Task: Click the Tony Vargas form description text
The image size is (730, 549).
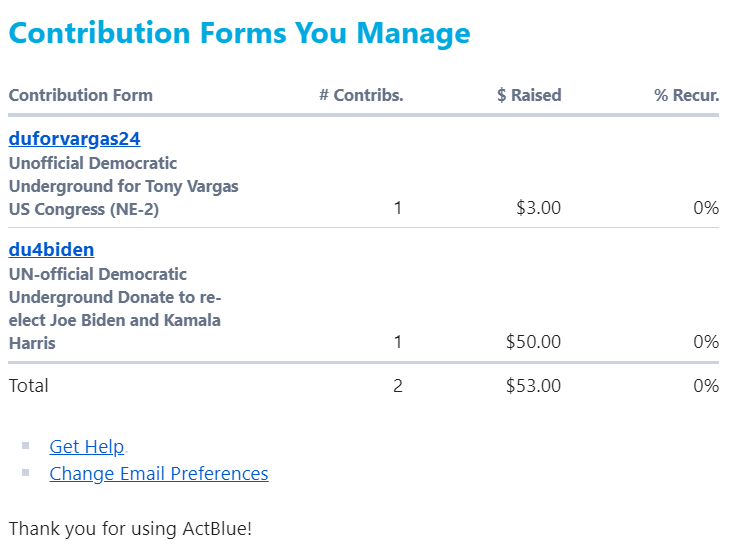Action: point(123,186)
